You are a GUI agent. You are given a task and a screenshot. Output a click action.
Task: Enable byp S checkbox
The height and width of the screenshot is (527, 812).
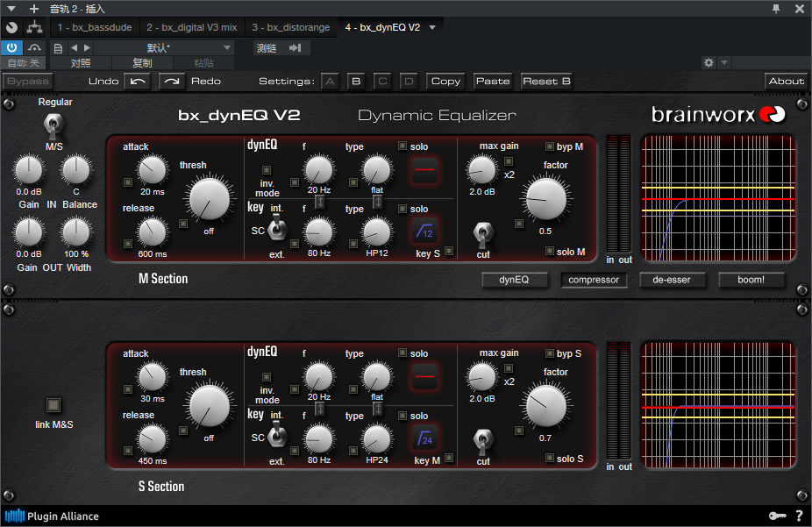coord(550,353)
